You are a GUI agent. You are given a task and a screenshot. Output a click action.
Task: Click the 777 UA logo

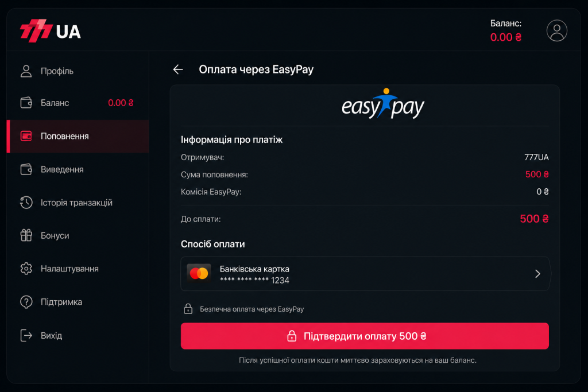[x=51, y=31]
